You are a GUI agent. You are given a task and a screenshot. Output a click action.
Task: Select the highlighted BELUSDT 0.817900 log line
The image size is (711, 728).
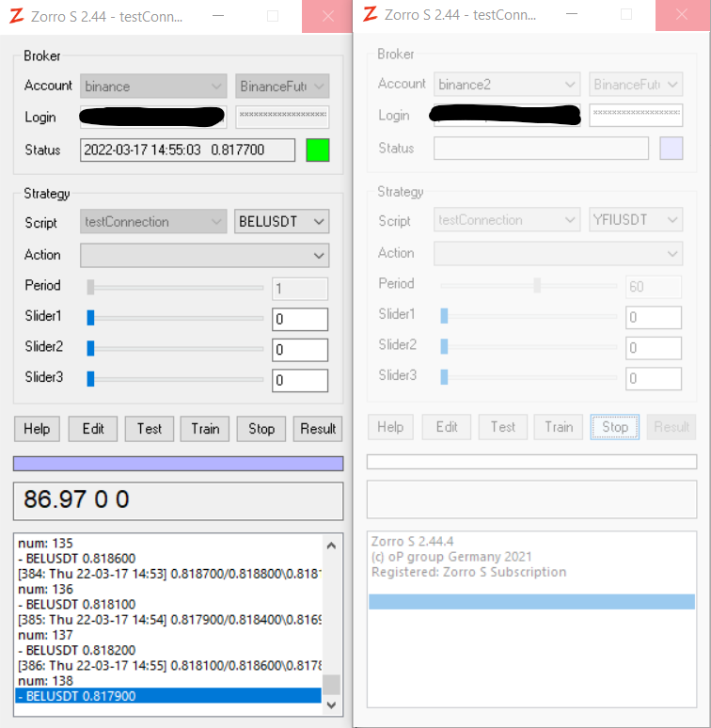point(167,696)
